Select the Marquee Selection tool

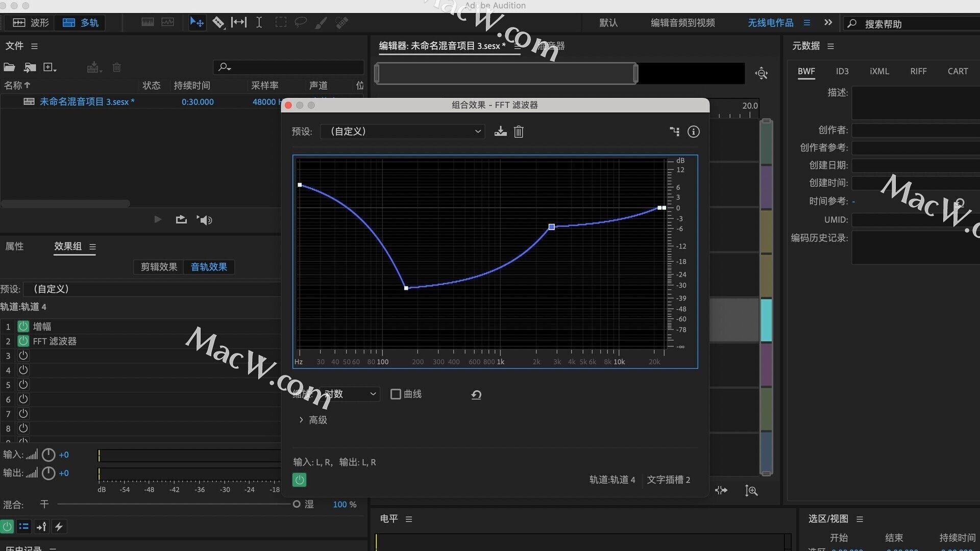[281, 22]
